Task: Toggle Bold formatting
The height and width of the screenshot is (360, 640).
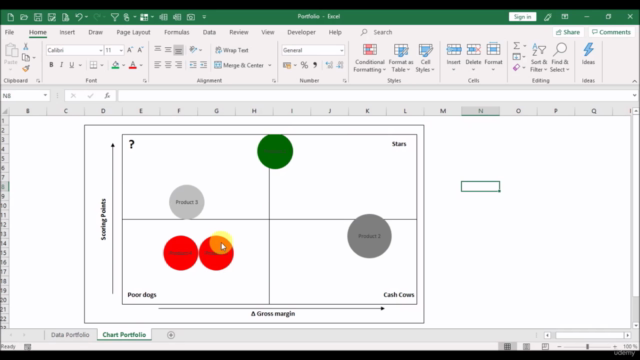Action: [51, 64]
